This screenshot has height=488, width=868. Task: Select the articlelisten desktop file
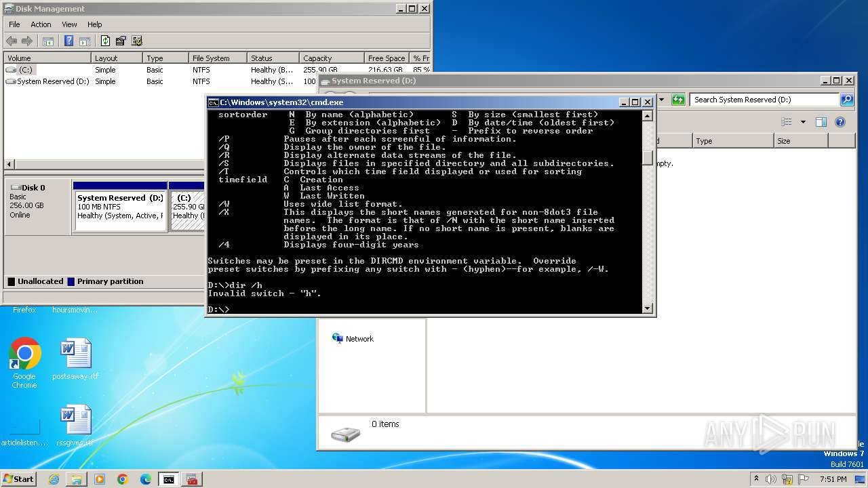click(24, 432)
